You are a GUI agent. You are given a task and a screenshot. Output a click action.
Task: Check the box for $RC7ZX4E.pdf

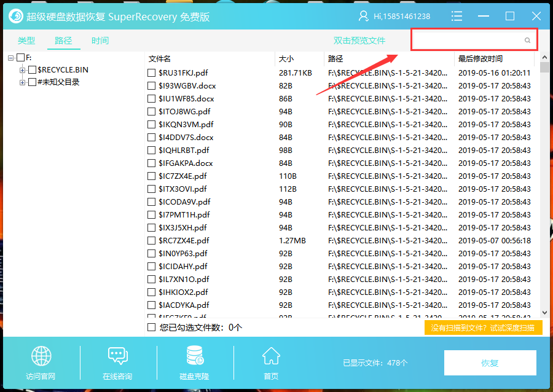(151, 241)
